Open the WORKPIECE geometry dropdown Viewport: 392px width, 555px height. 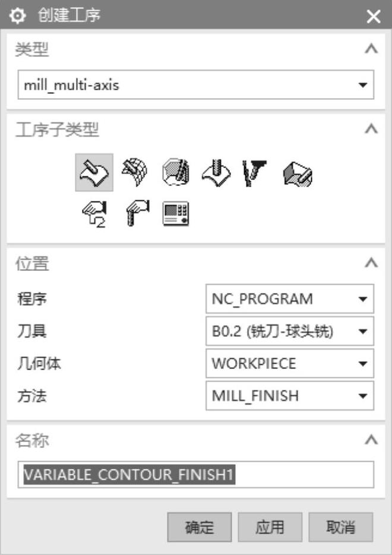[x=289, y=364]
